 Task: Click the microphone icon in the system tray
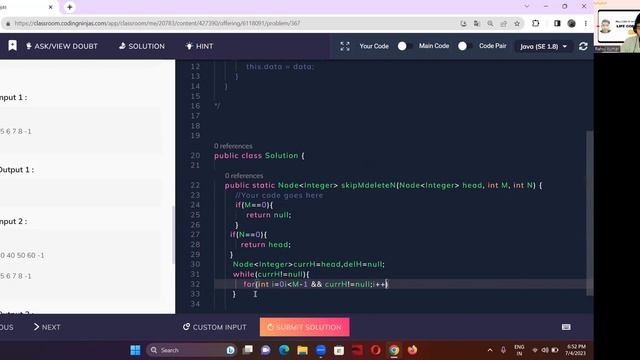tap(503, 350)
